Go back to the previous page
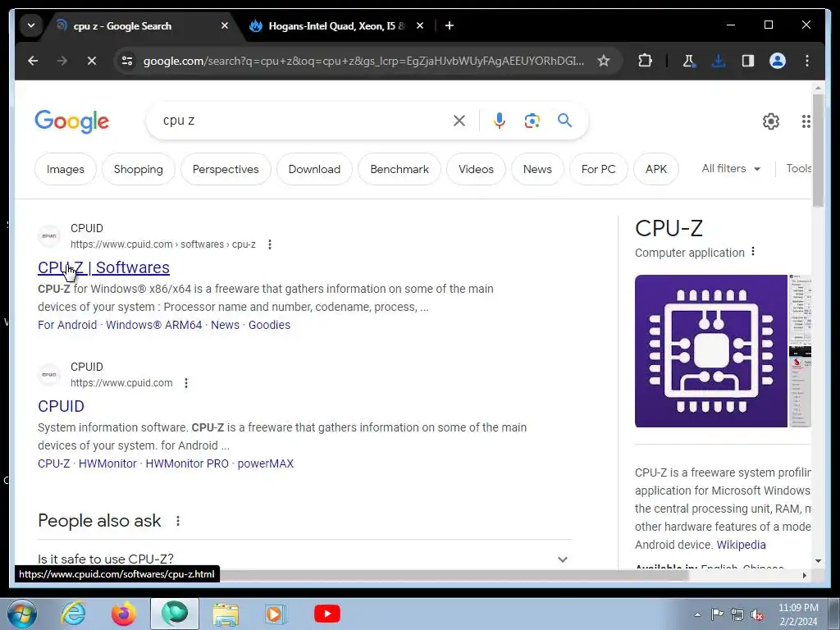Screen dimensions: 840x630 [x=33, y=61]
